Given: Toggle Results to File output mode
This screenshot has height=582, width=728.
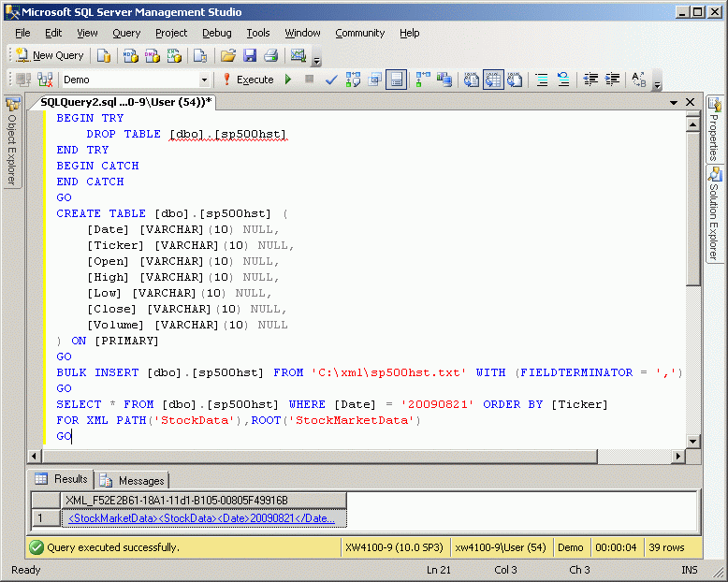Looking at the screenshot, I should point(514,80).
